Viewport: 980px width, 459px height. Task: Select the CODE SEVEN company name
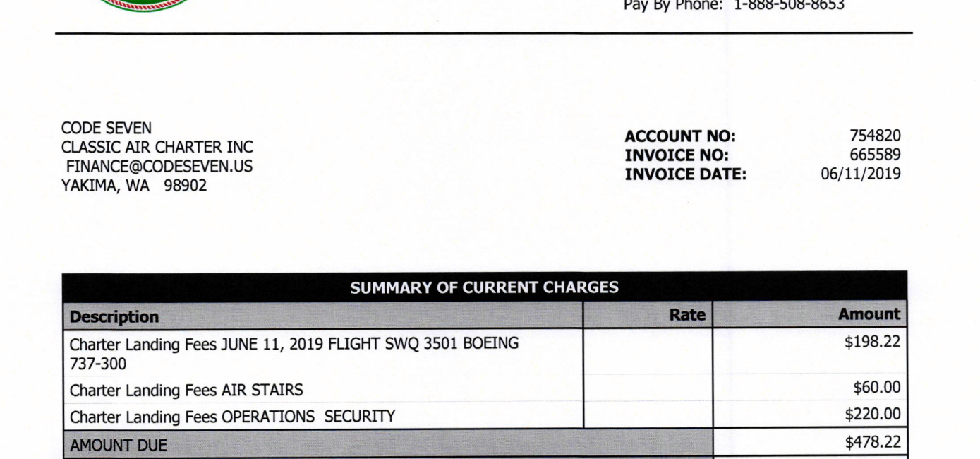point(107,129)
